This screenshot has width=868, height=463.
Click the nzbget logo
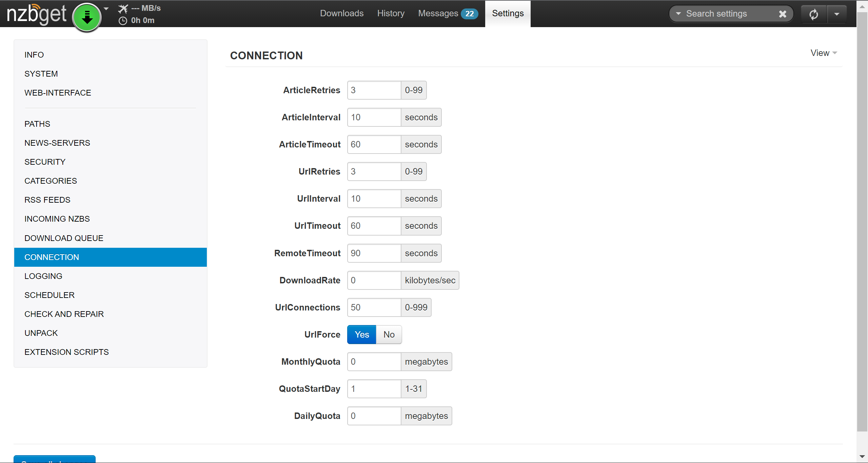click(x=36, y=14)
